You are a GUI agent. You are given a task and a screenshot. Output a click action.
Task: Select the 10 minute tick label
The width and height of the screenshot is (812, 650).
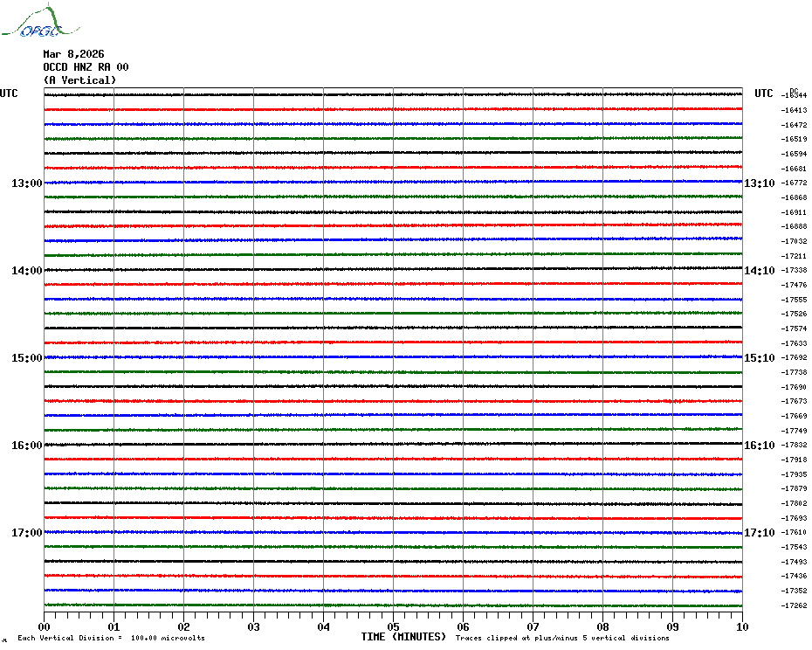[x=742, y=626]
